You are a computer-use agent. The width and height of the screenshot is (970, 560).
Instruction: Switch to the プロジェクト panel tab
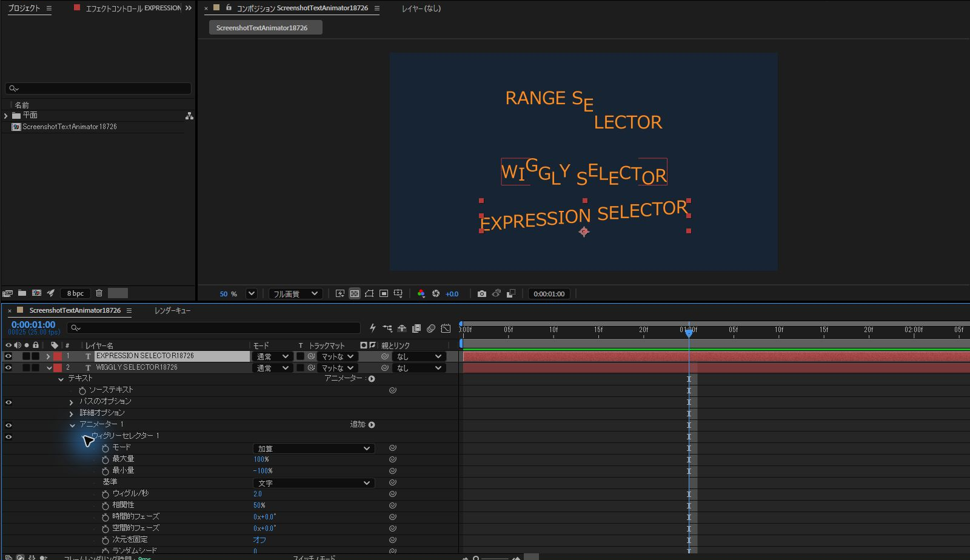pos(24,8)
